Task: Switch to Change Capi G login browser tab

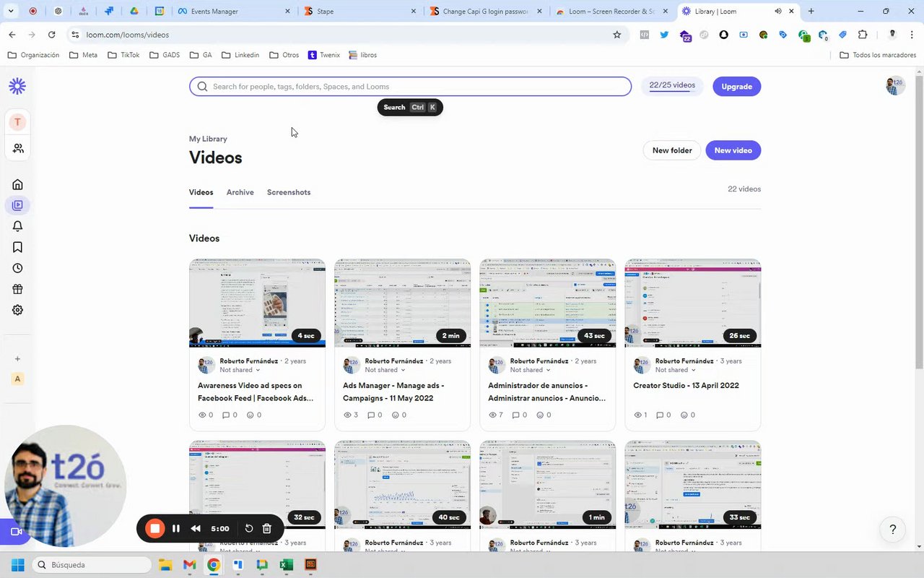Action: pyautogui.click(x=487, y=12)
